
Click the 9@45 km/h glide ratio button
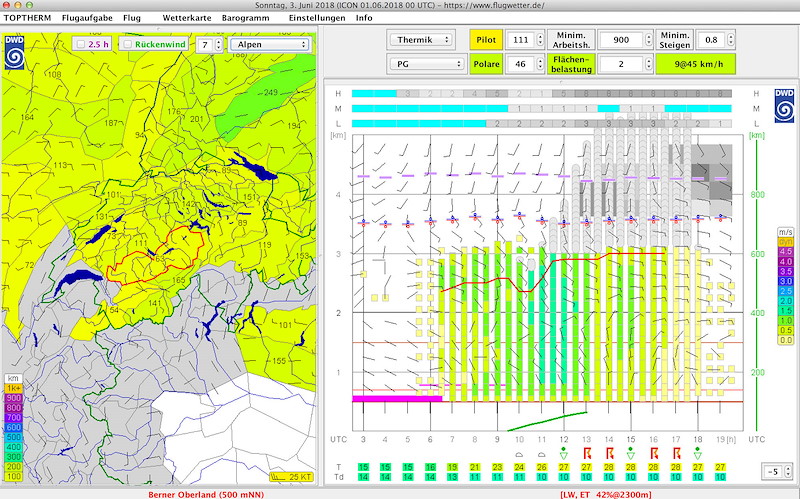(696, 64)
